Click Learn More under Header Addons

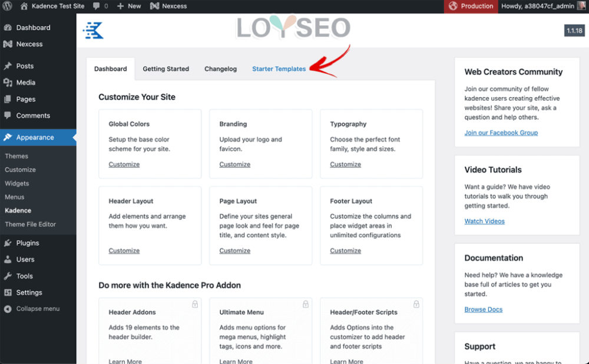coord(125,361)
